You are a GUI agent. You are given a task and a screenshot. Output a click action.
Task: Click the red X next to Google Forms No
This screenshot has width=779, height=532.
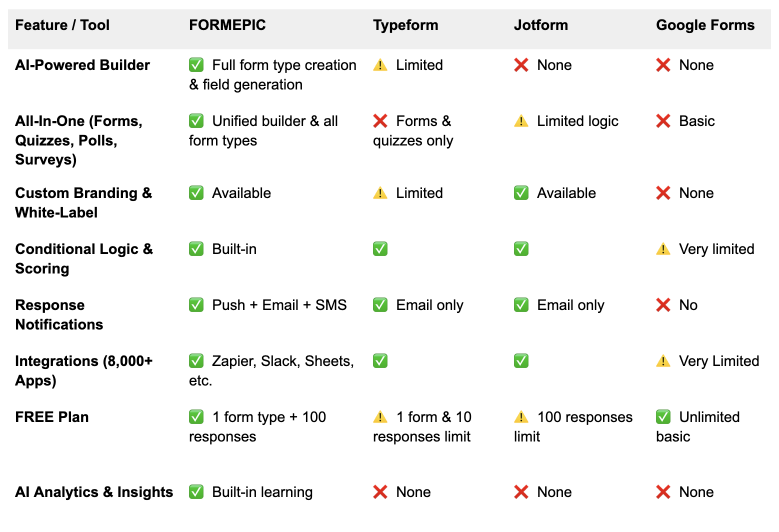click(x=663, y=305)
